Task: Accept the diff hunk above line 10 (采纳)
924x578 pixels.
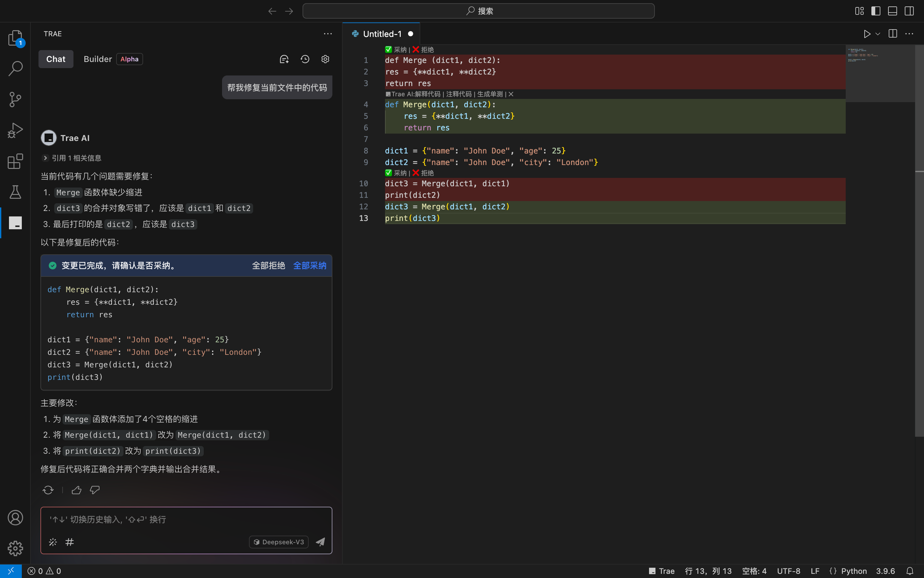Action: tap(396, 173)
